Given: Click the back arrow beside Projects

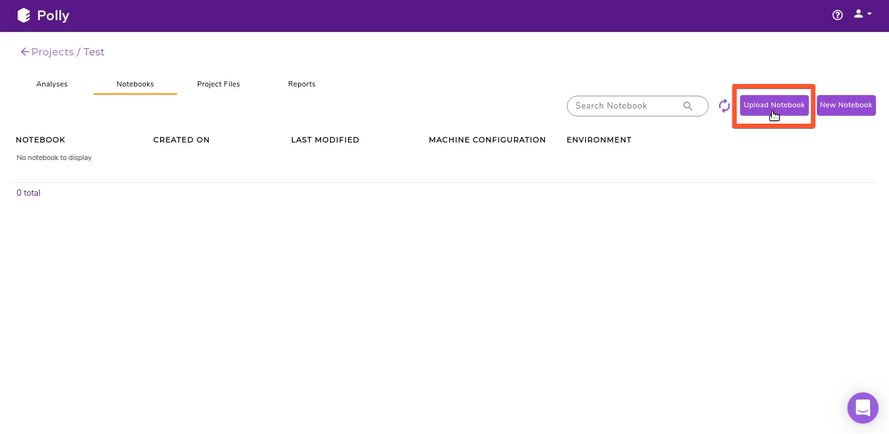Looking at the screenshot, I should tap(24, 52).
